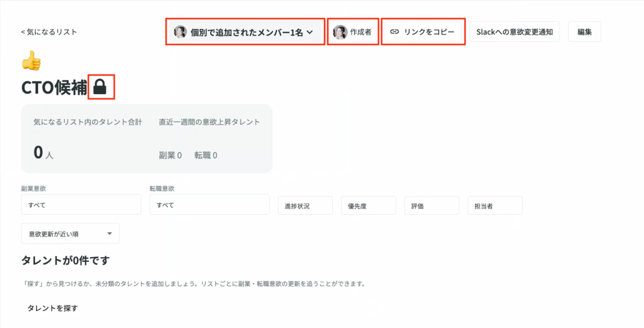
Task: Select すべて in the 転職意欲 filter
Action: pos(209,204)
